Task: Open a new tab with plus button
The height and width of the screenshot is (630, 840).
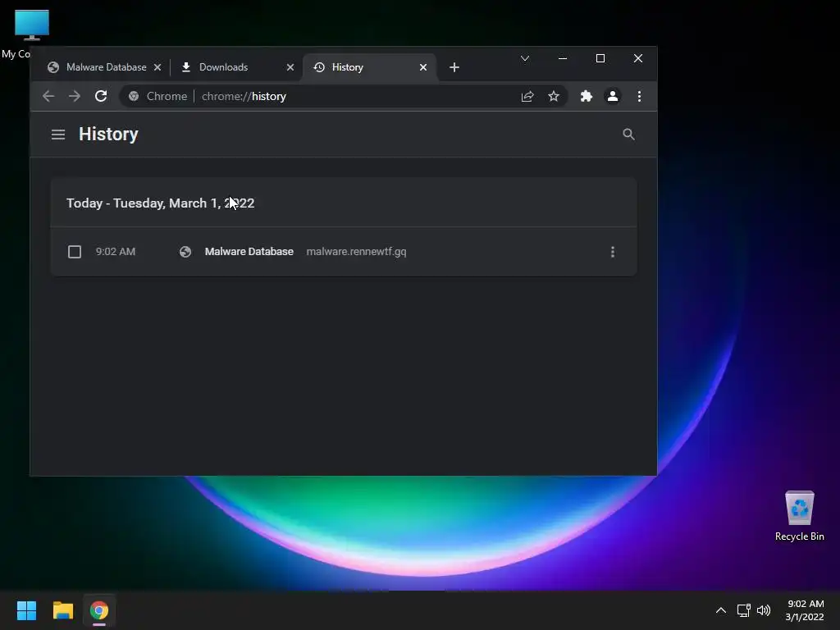Action: pyautogui.click(x=454, y=67)
